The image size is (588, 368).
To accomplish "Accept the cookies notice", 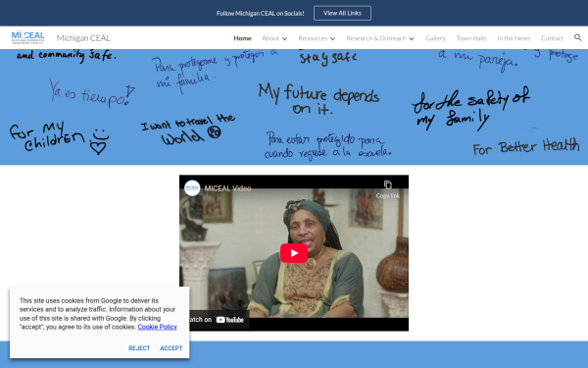I will 171,348.
